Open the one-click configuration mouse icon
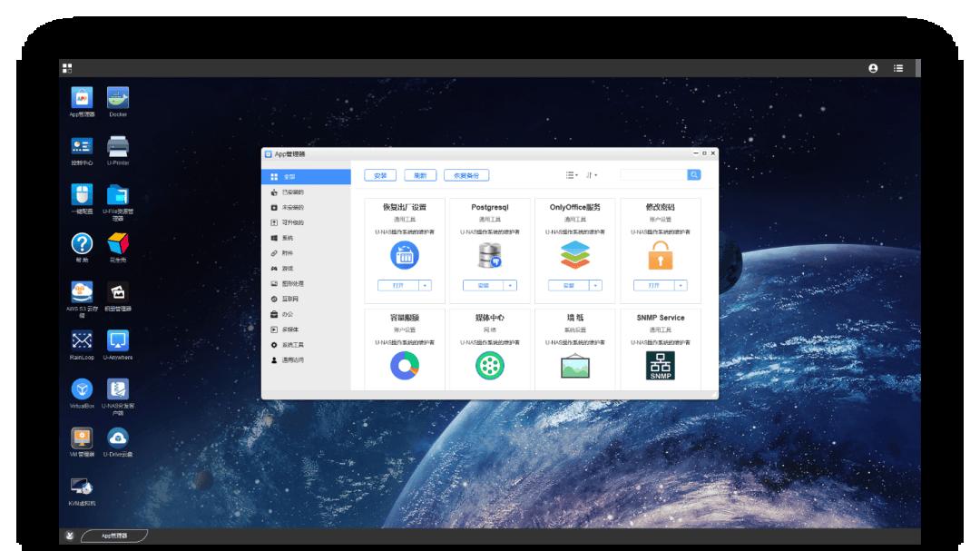Viewport: 980px width, 551px height. pyautogui.click(x=82, y=194)
